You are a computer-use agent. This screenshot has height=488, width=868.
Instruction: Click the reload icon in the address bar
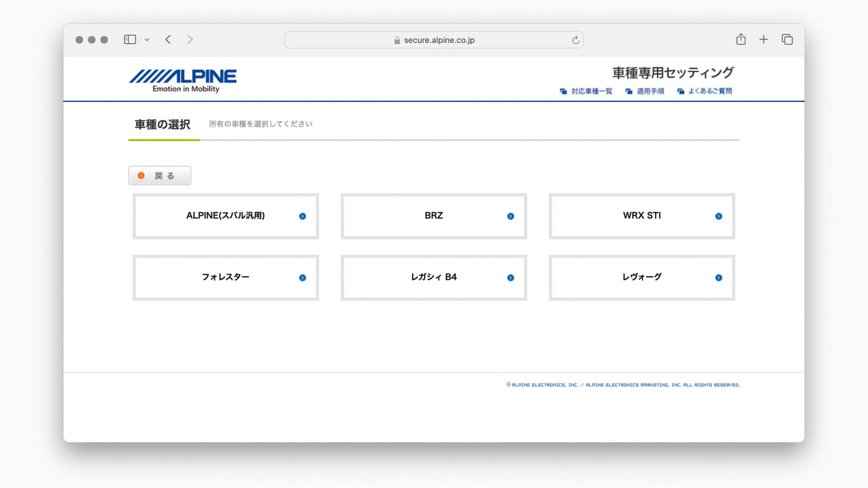[575, 40]
